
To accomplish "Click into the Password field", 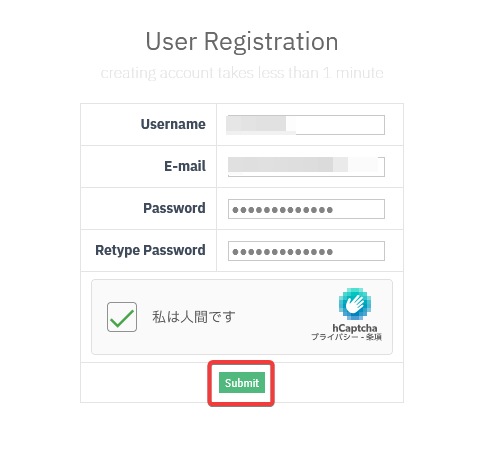I will 306,209.
